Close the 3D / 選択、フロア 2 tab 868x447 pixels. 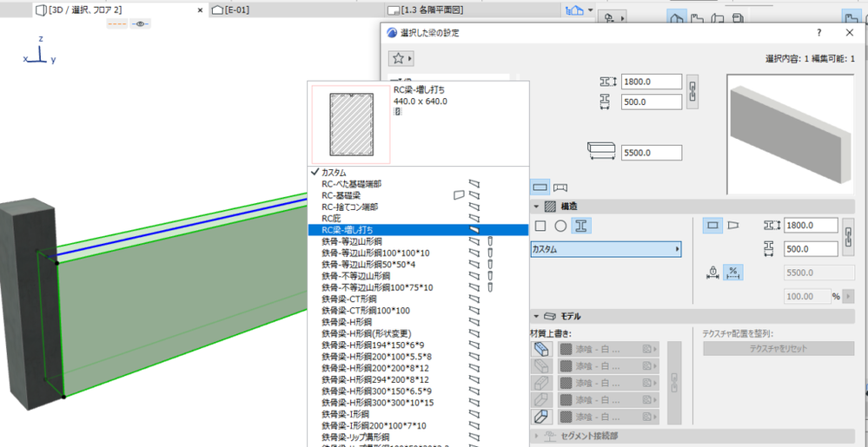pyautogui.click(x=199, y=10)
